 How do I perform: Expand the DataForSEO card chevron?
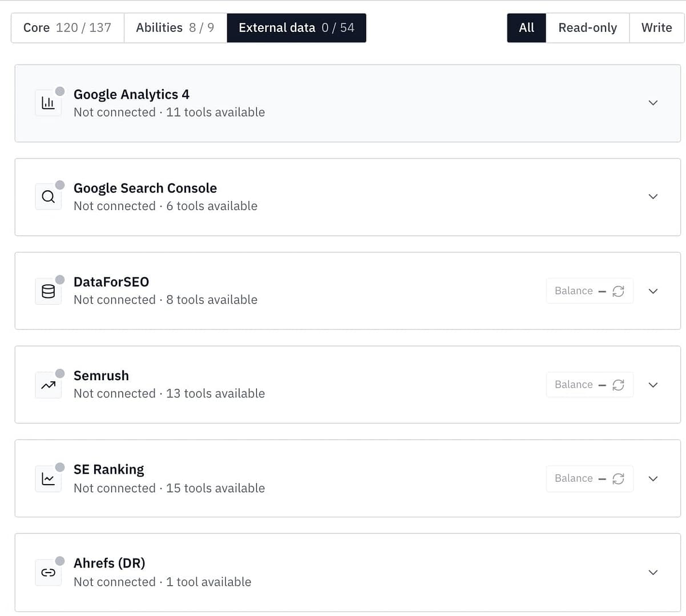point(653,291)
